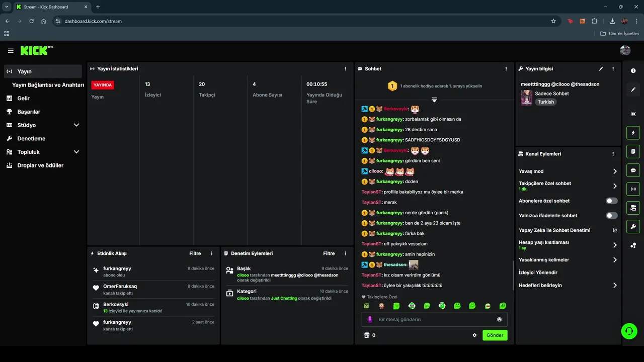Click İzleyici Yönlendir action
The width and height of the screenshot is (644, 362).
point(538,273)
